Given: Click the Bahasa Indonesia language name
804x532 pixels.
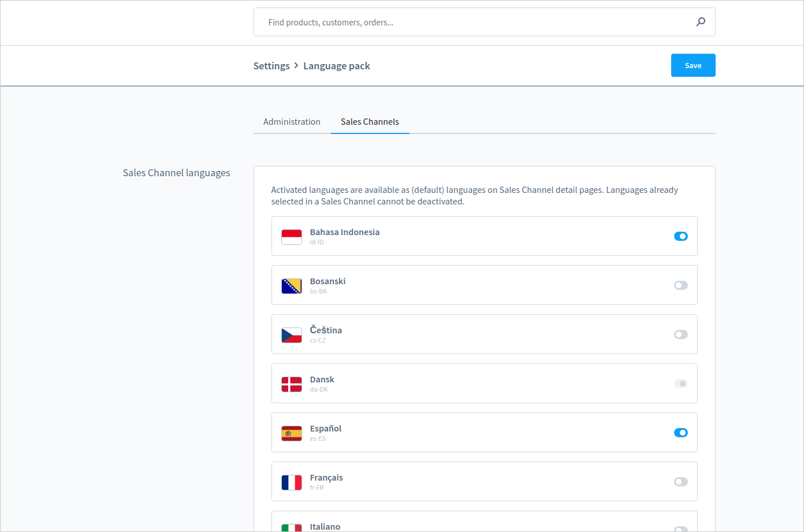Looking at the screenshot, I should [x=345, y=232].
